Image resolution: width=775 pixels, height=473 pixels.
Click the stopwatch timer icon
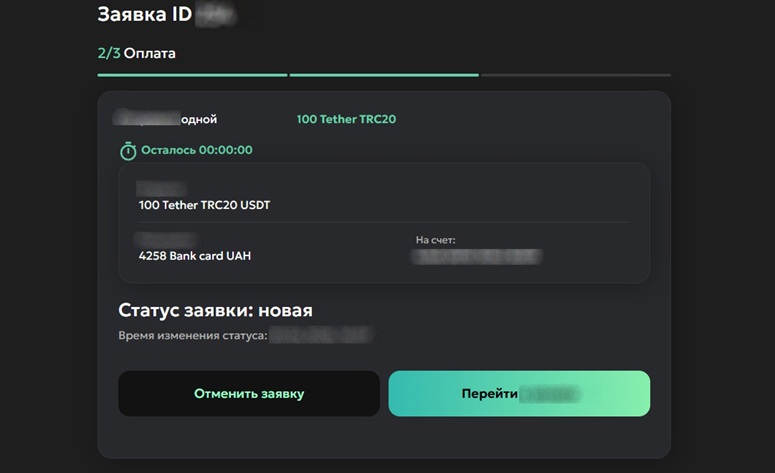[x=128, y=151]
